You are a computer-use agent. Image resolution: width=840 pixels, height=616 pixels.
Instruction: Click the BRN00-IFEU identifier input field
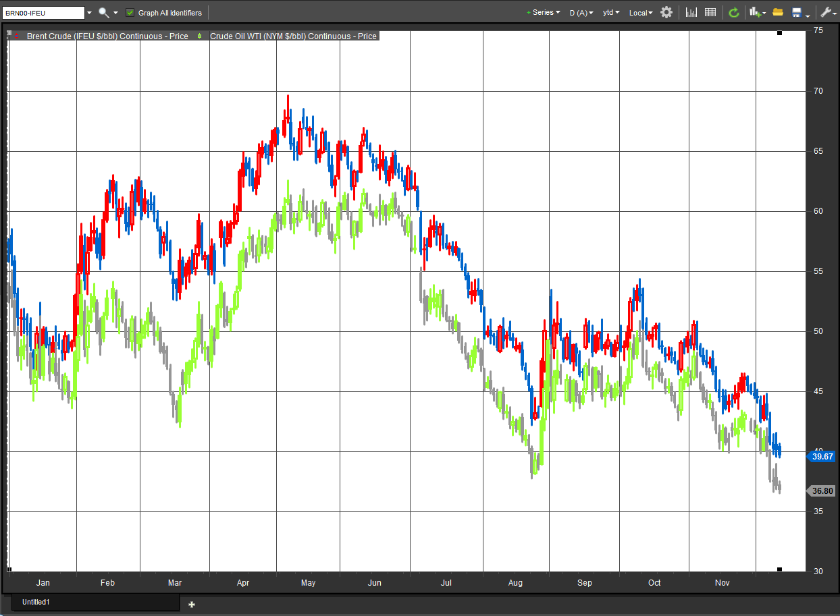(x=44, y=13)
